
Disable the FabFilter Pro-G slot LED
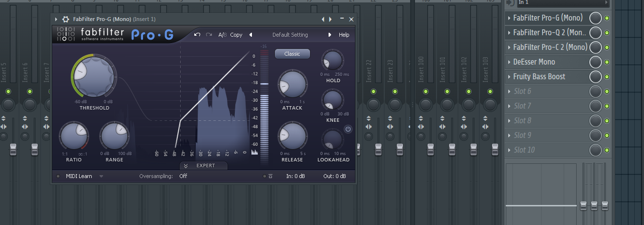607,18
